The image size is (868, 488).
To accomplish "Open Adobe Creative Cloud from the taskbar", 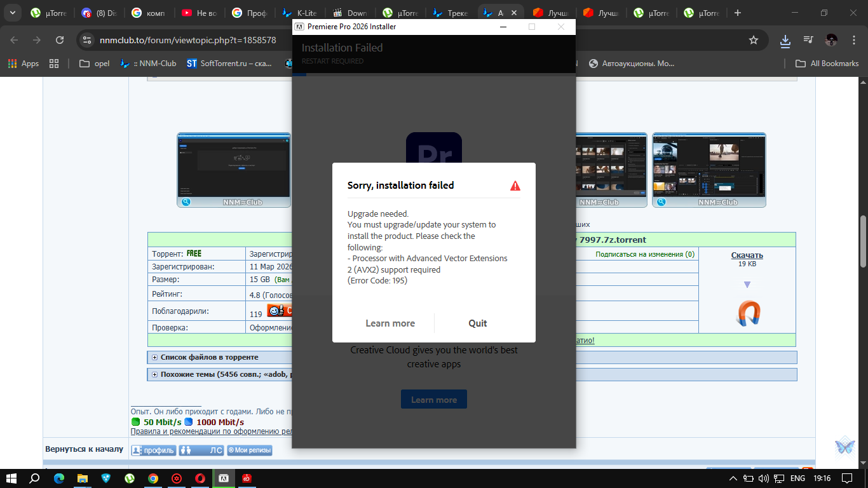I will coord(247,478).
